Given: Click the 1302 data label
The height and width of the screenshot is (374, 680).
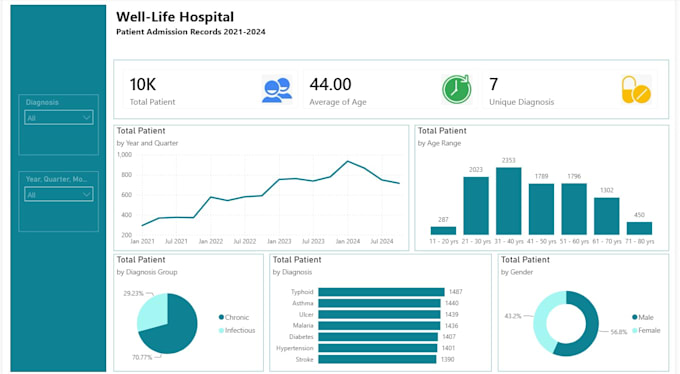Looking at the screenshot, I should (x=607, y=190).
